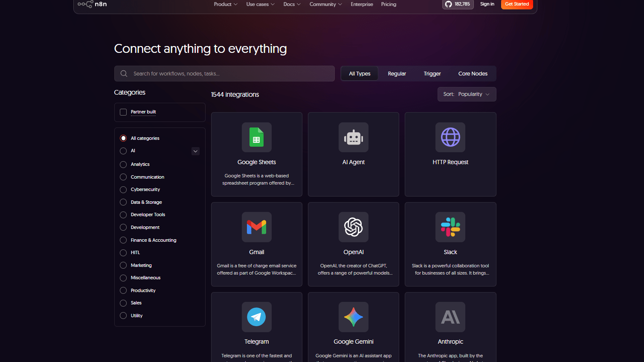Screen dimensions: 644x362
Task: Open the AI Agent title link
Action: (x=354, y=162)
